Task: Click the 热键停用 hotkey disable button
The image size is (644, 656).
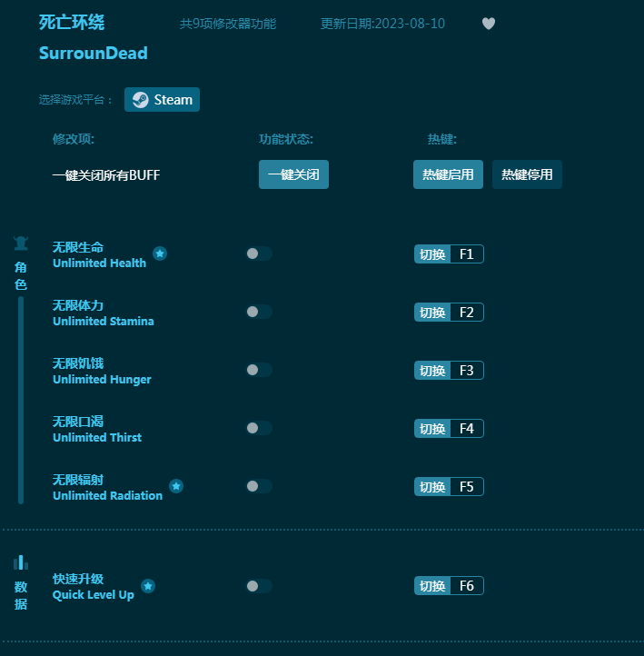Action: [527, 174]
